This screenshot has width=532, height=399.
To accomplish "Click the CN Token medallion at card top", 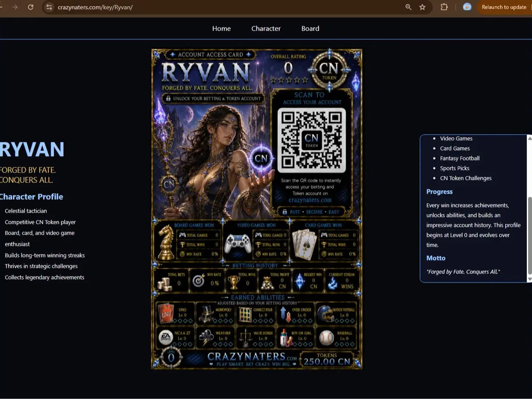I will click(x=329, y=70).
